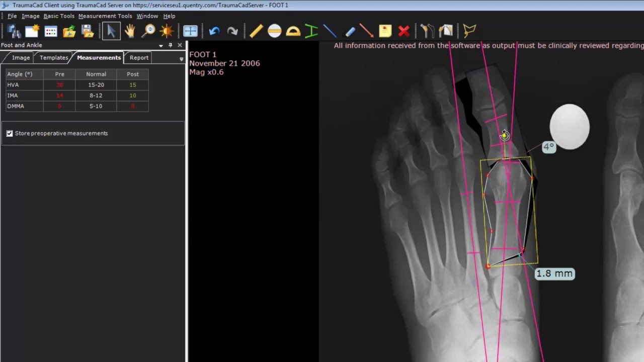Switch to the Report tab
Image resolution: width=644 pixels, height=362 pixels.
(139, 58)
